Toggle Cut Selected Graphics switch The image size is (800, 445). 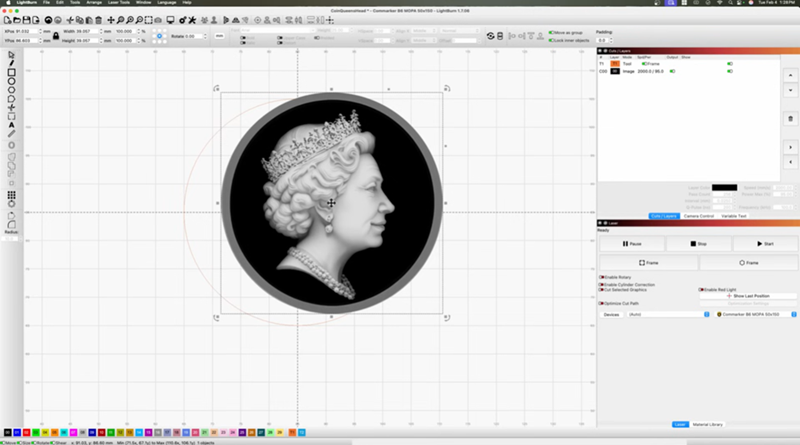point(602,290)
